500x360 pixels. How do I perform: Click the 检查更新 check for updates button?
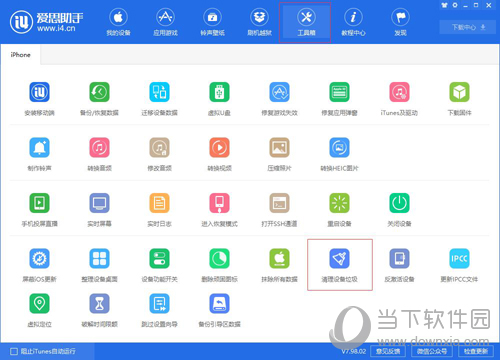pyautogui.click(x=476, y=351)
